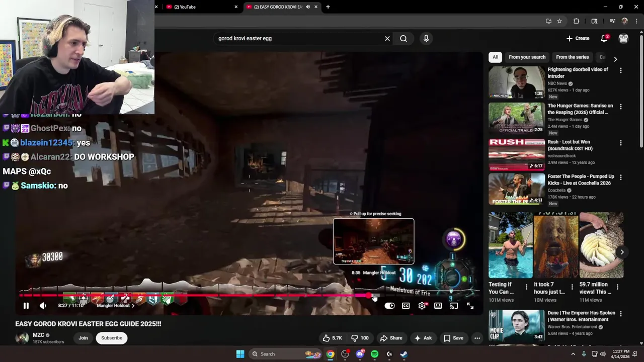The height and width of the screenshot is (362, 644).
Task: Switch to the (2) YouTube browser tab
Action: tap(200, 7)
